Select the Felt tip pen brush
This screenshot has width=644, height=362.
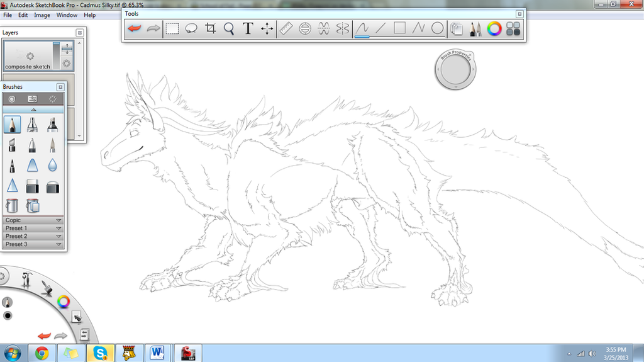click(13, 166)
